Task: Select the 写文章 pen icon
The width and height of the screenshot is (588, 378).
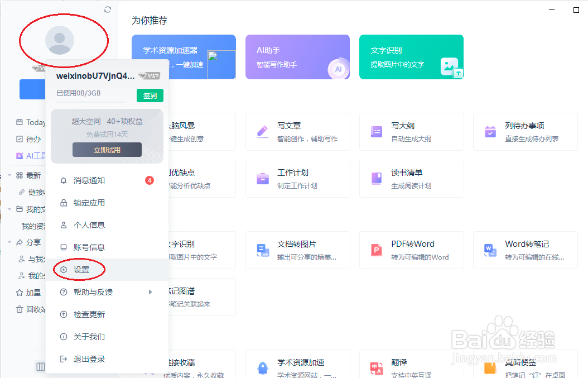Action: 262,132
